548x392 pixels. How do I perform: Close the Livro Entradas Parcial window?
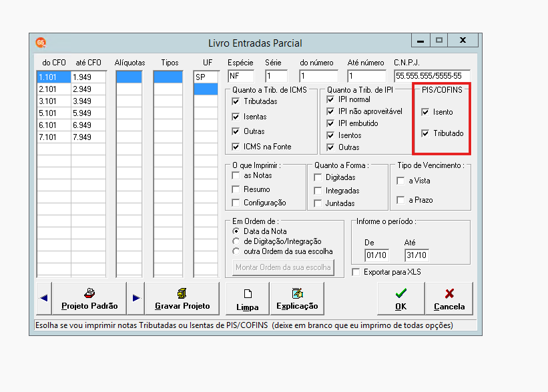coord(463,41)
